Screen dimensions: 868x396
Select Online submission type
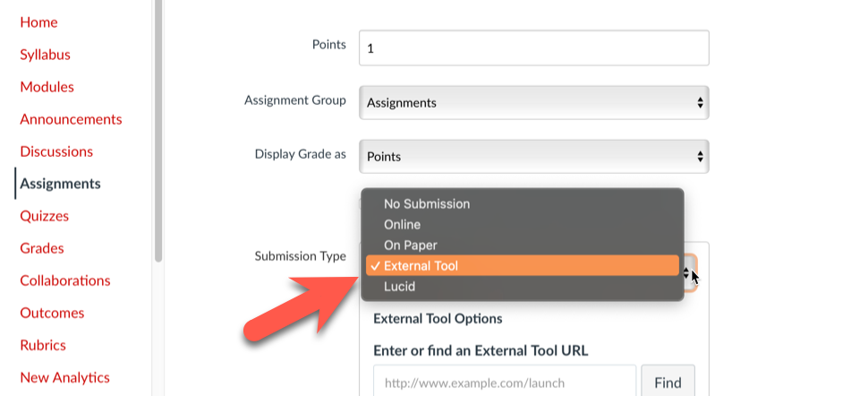coord(402,225)
